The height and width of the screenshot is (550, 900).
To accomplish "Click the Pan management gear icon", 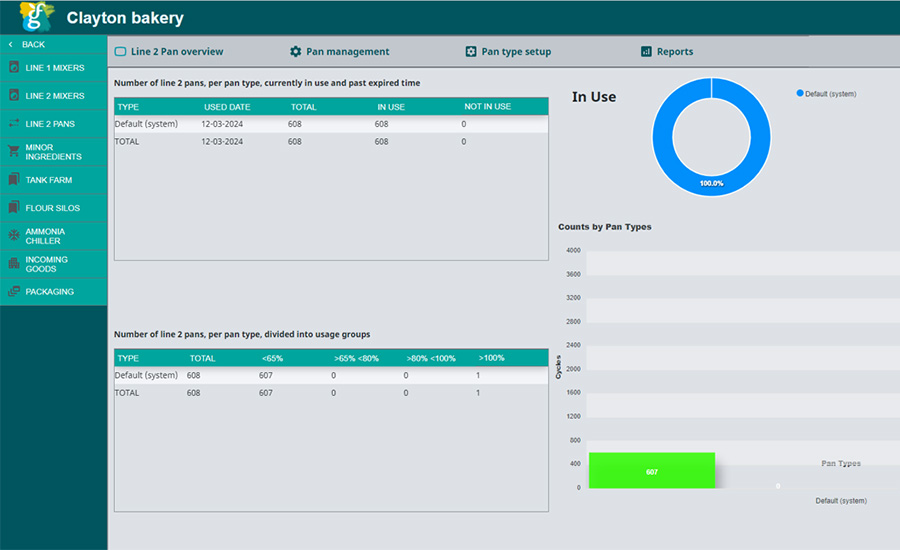I will coord(295,52).
